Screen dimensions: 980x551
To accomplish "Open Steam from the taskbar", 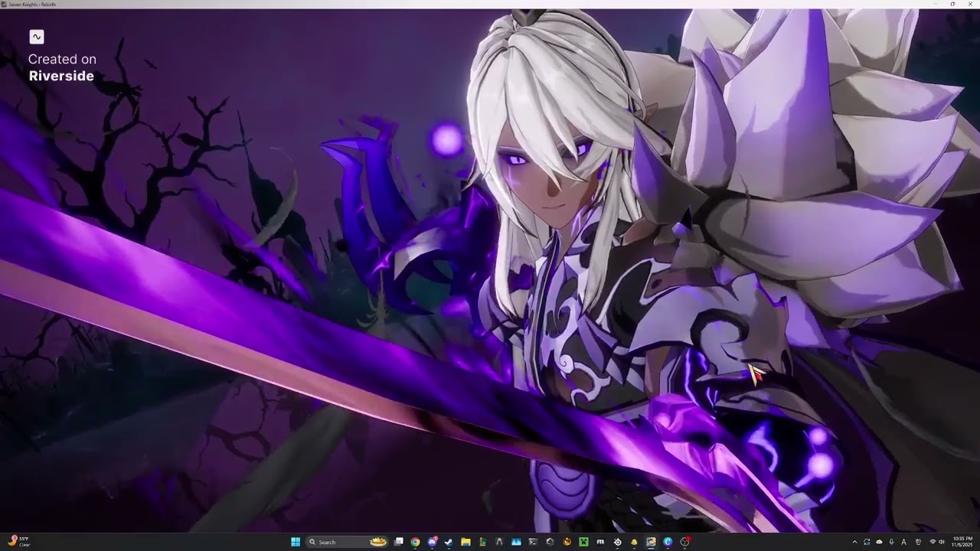I will pos(449,542).
